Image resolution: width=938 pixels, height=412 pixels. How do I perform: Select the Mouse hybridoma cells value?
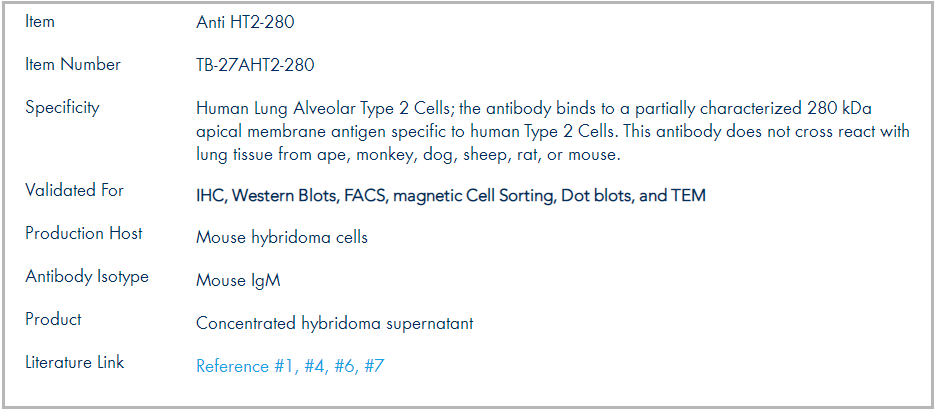282,238
